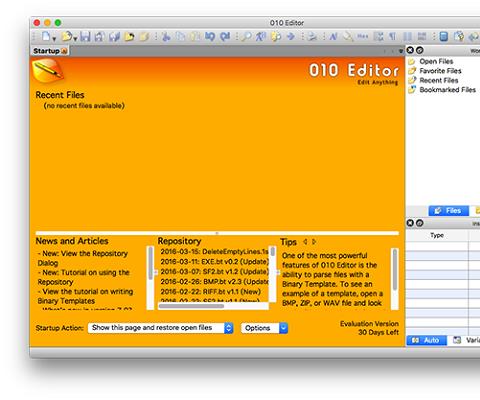Click the Calculator toolbar icon
The height and width of the screenshot is (400, 480).
[x=444, y=36]
